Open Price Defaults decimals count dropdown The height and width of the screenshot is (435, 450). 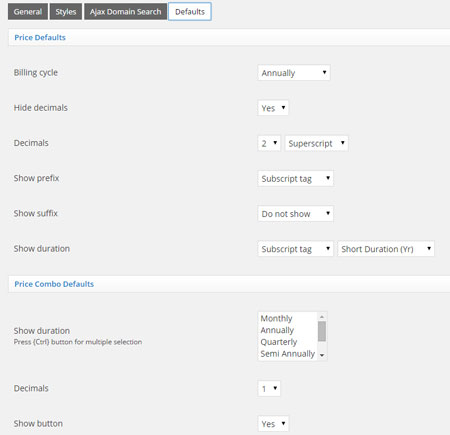[x=269, y=143]
